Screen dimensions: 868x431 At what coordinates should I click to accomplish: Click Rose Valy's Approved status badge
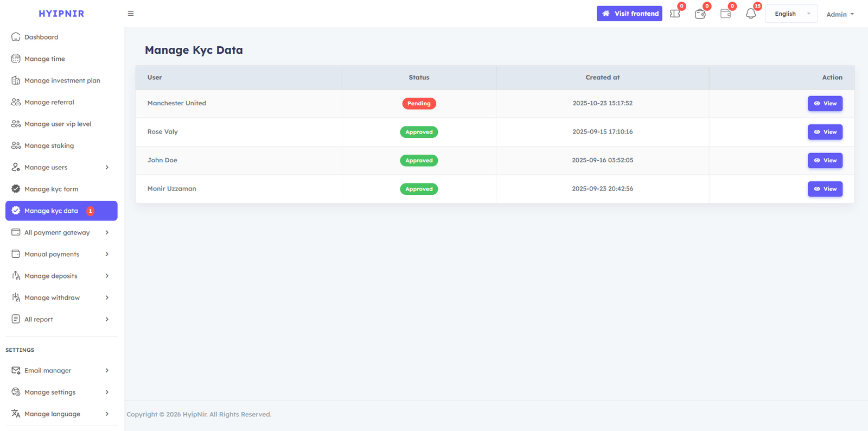(x=419, y=132)
